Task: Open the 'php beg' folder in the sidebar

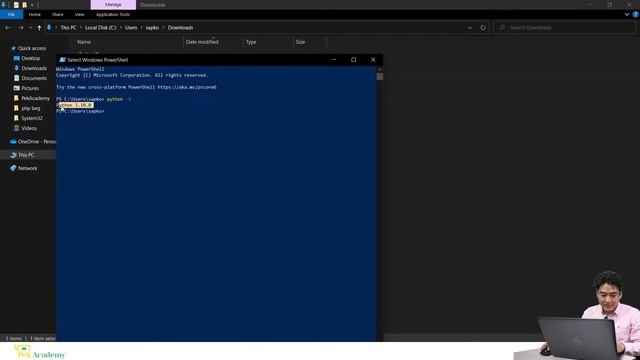Action: (31, 108)
